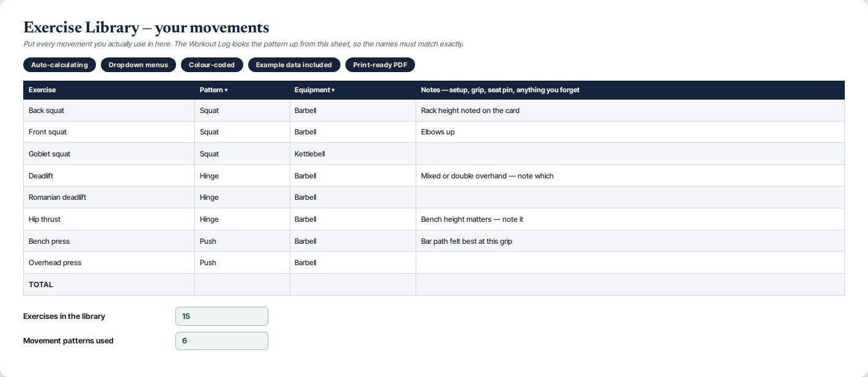Click the Example data included pill
The height and width of the screenshot is (377, 868).
pyautogui.click(x=294, y=65)
